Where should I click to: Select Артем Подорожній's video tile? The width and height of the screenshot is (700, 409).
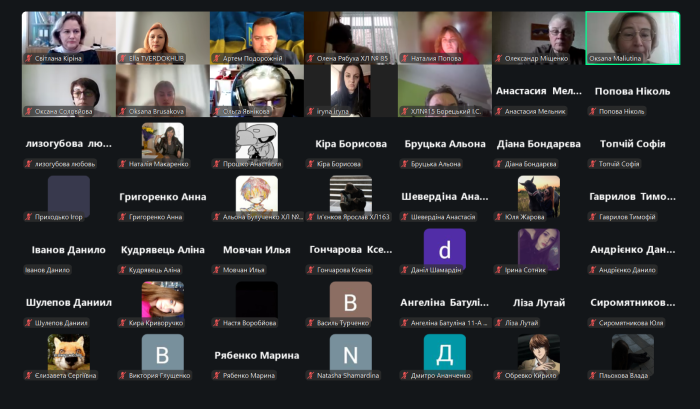click(x=256, y=35)
